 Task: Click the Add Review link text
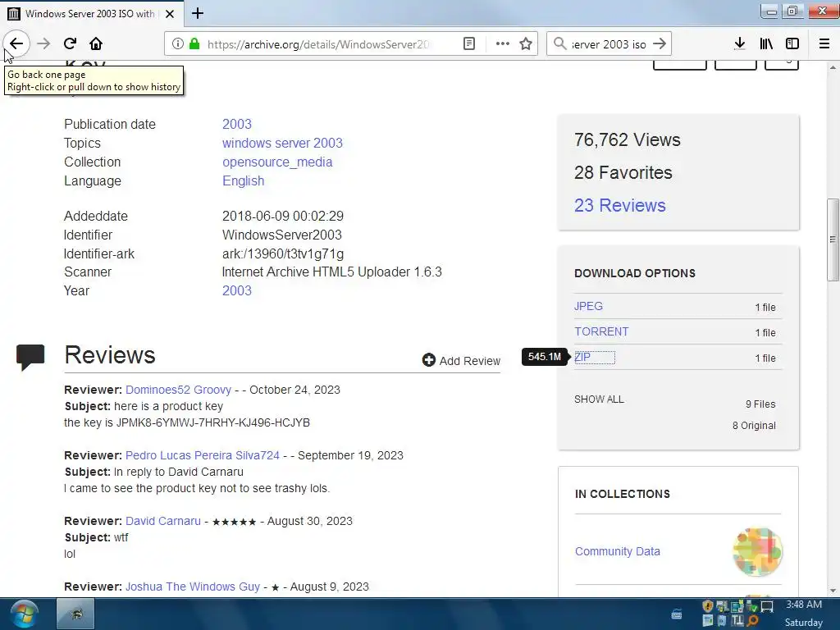coord(470,361)
